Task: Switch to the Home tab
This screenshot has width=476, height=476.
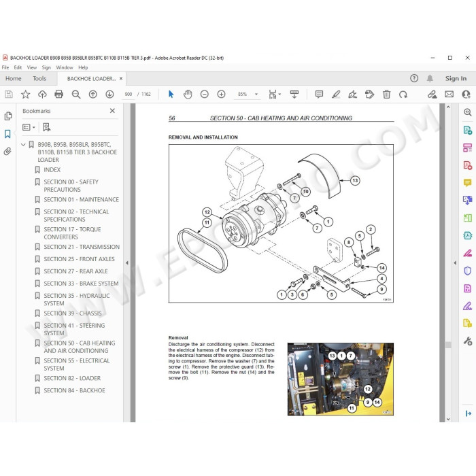Action: [14, 79]
